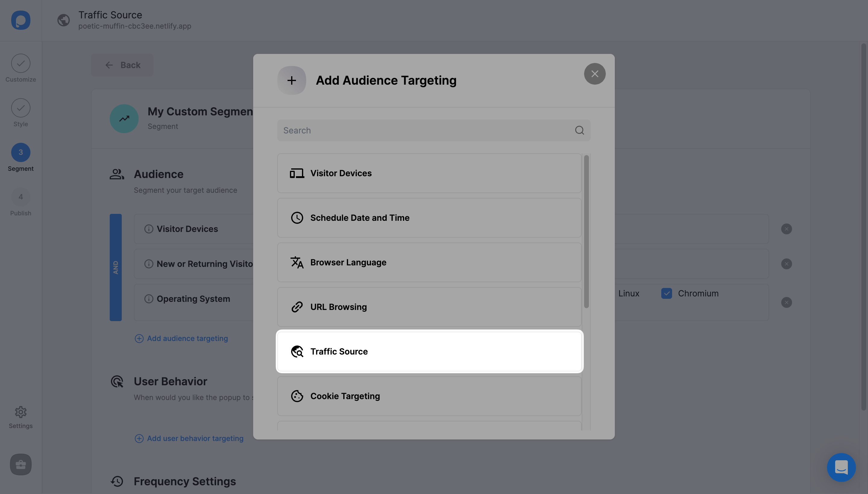Click the briefcase icon in the sidebar
Screen dimensions: 868x494
click(x=21, y=464)
